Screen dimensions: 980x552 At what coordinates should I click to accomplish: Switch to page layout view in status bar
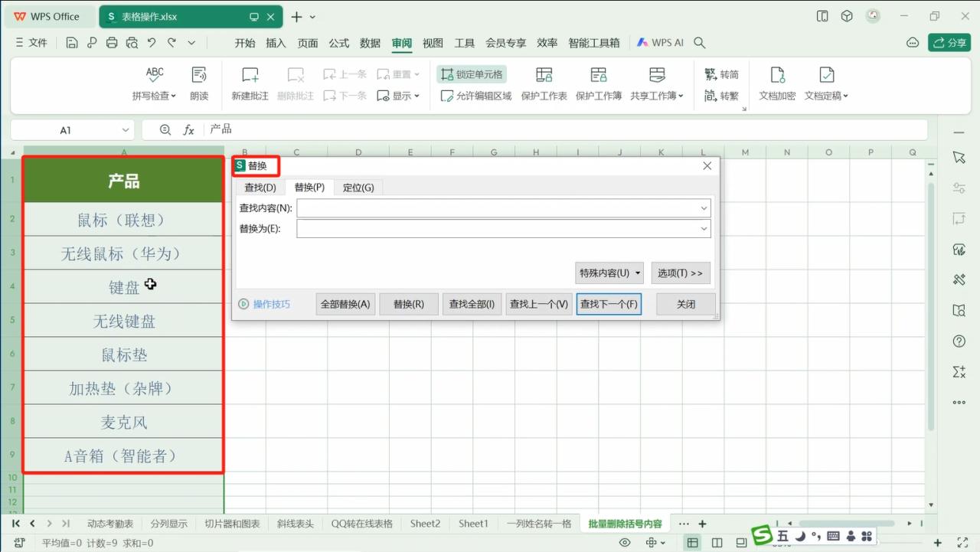tap(717, 543)
